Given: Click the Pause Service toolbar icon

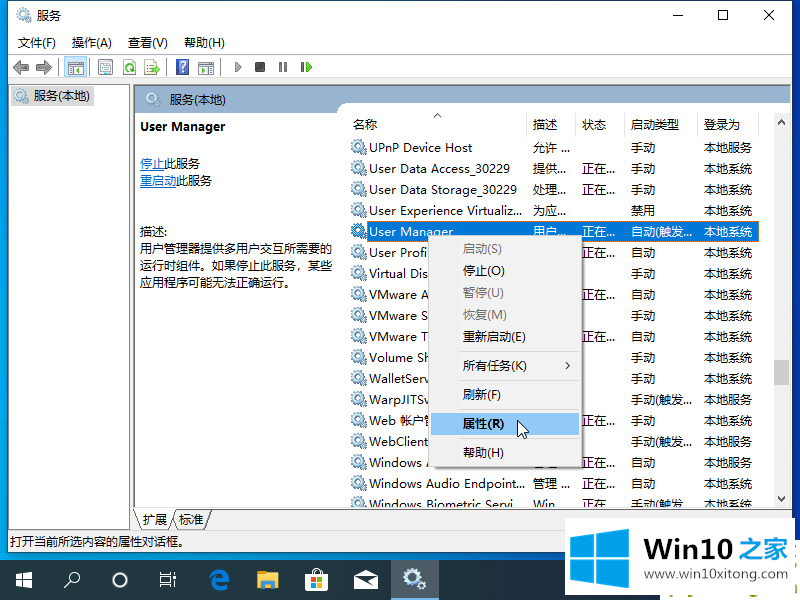Looking at the screenshot, I should 283,67.
